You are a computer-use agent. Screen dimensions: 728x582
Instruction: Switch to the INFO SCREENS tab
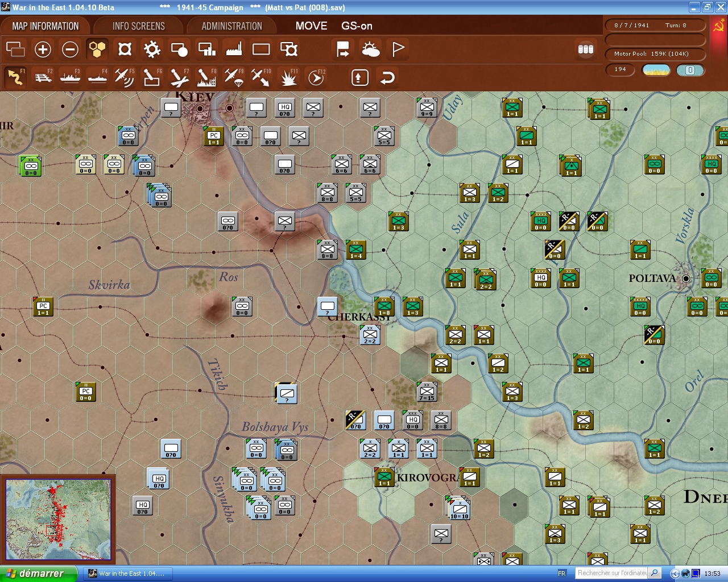point(138,26)
